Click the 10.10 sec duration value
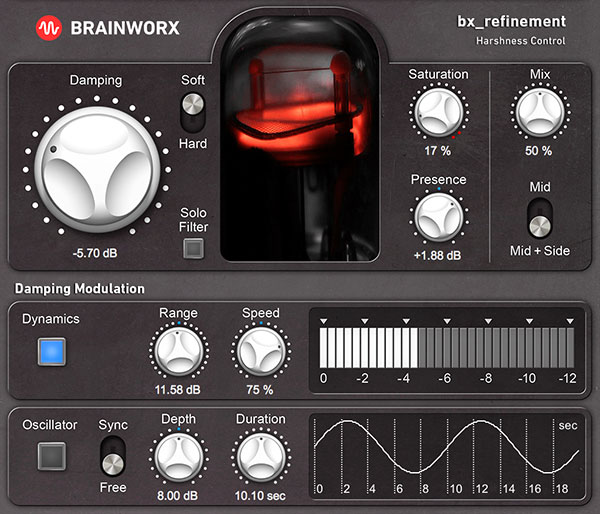 click(x=260, y=496)
